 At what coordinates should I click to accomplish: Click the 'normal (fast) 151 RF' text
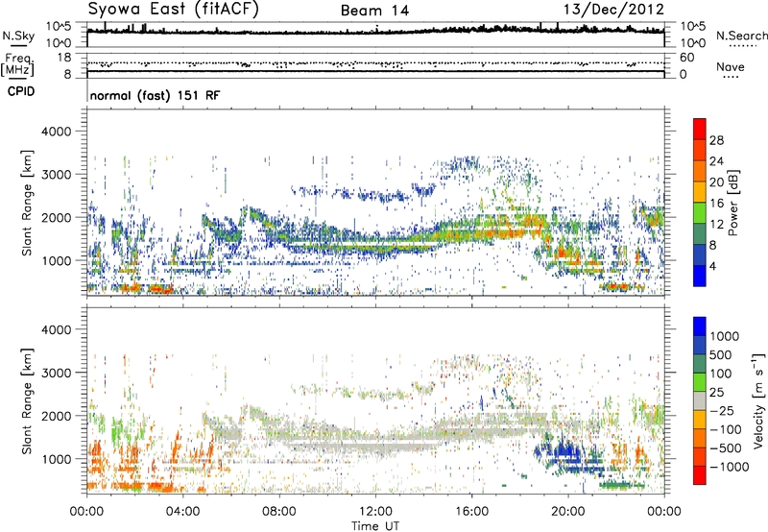[156, 95]
